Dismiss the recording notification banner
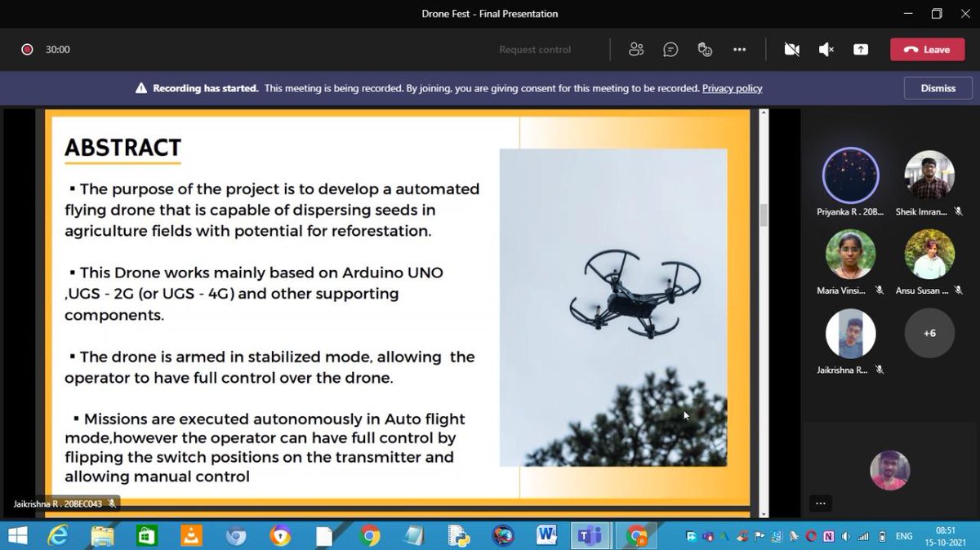The width and height of the screenshot is (980, 550). [x=938, y=88]
